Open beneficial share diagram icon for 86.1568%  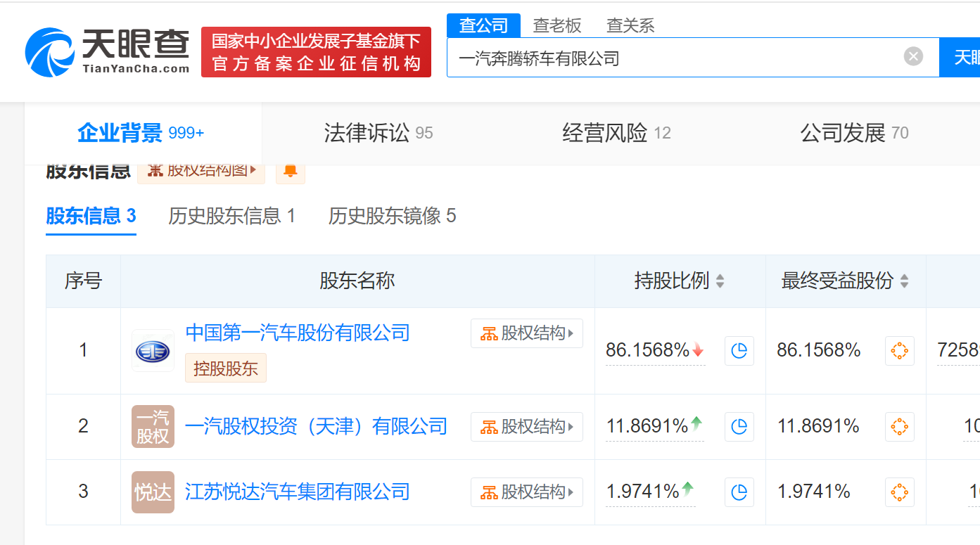pyautogui.click(x=899, y=351)
